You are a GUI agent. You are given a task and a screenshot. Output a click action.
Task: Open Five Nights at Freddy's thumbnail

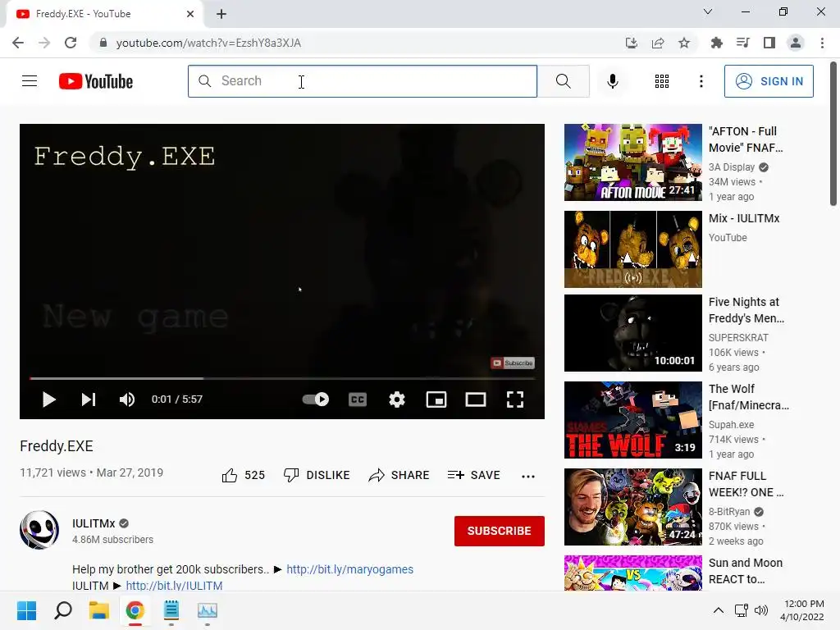(x=632, y=333)
